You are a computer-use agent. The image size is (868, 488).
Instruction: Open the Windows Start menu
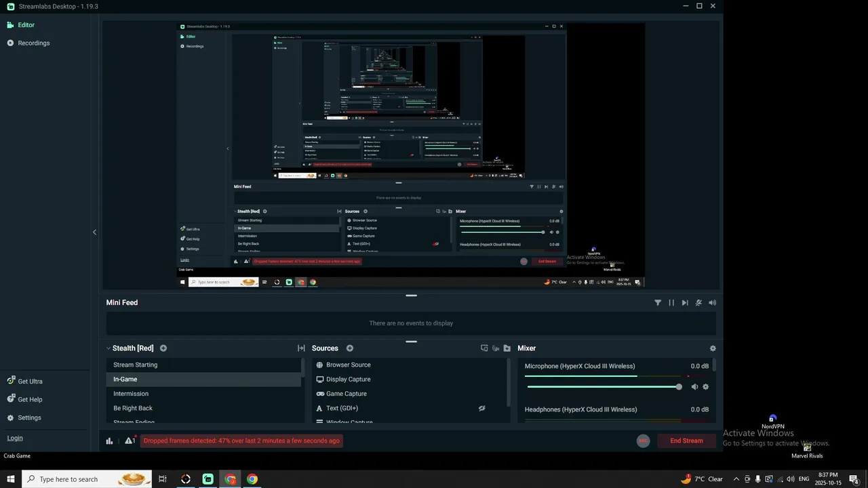[11, 479]
